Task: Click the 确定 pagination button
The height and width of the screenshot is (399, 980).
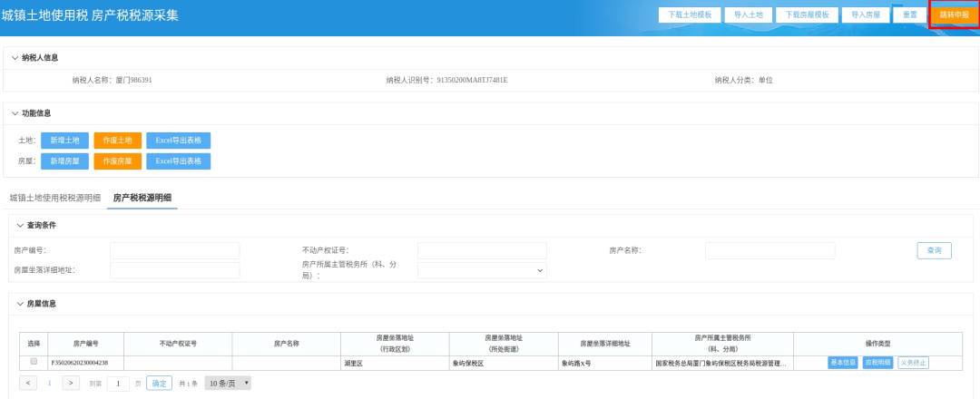Action: (159, 383)
